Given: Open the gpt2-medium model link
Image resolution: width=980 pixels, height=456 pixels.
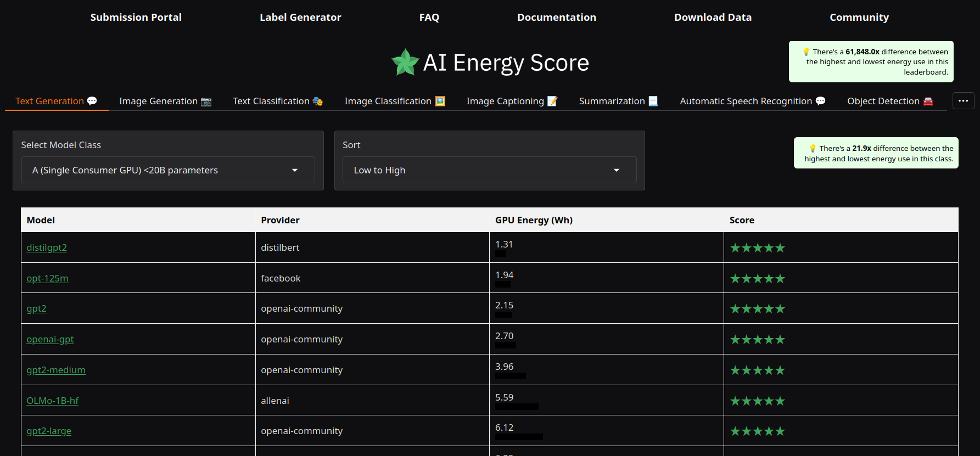Looking at the screenshot, I should click(x=56, y=370).
